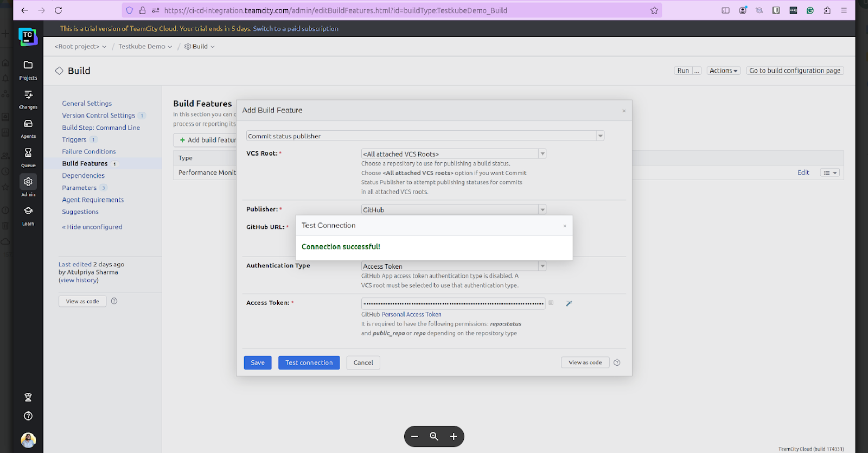This screenshot has height=453, width=868.
Task: Open the Authentication Type dropdown
Action: (x=454, y=266)
